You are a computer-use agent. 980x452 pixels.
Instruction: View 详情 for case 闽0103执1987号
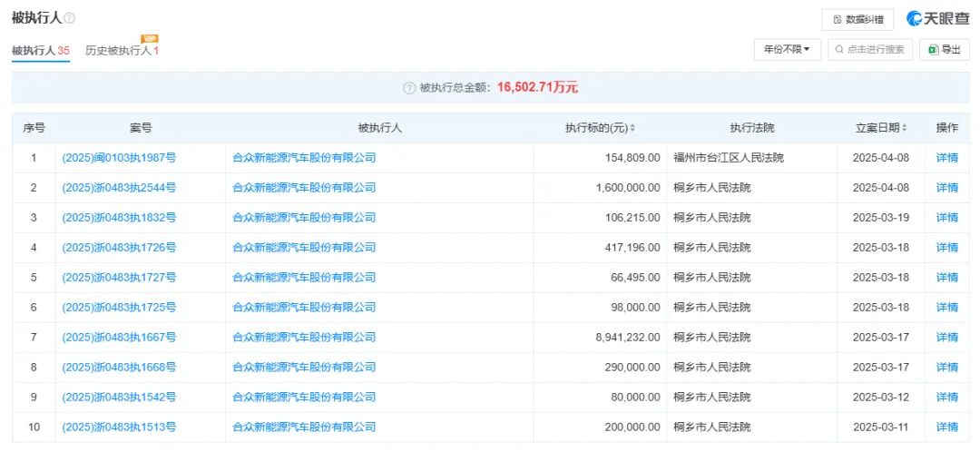click(946, 158)
